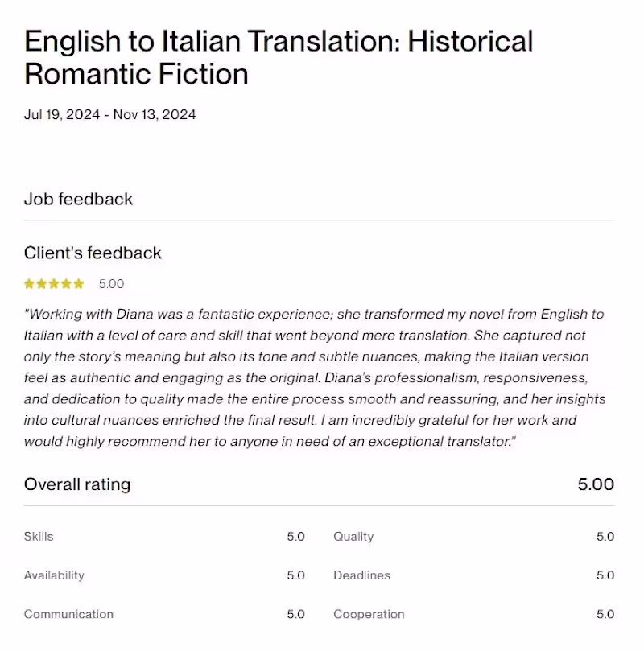Click the Skills 5.0 score
Screen dimensions: 644x651
(x=295, y=537)
